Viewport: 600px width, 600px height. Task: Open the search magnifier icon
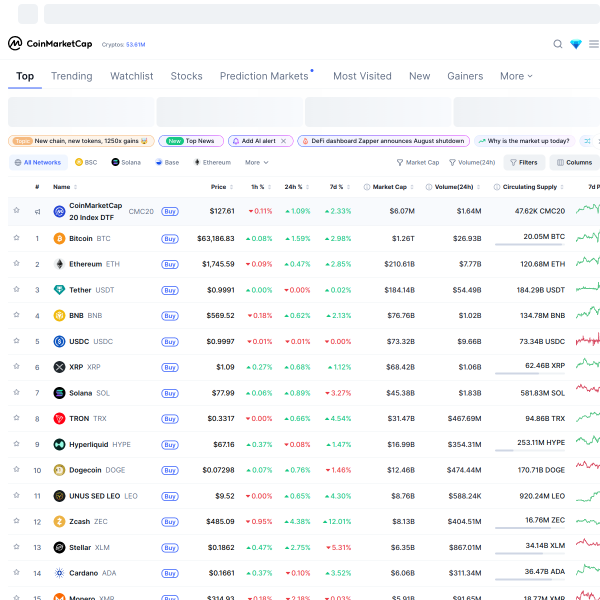pos(558,44)
